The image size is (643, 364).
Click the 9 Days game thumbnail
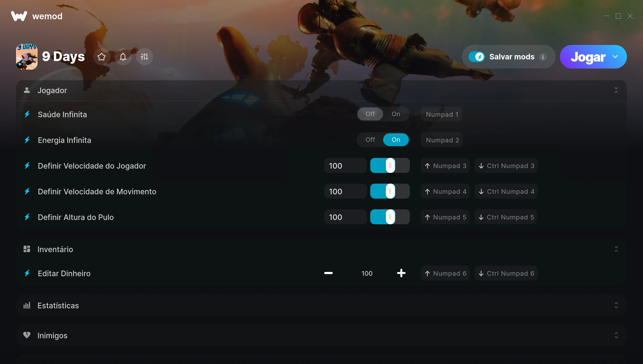click(x=27, y=57)
